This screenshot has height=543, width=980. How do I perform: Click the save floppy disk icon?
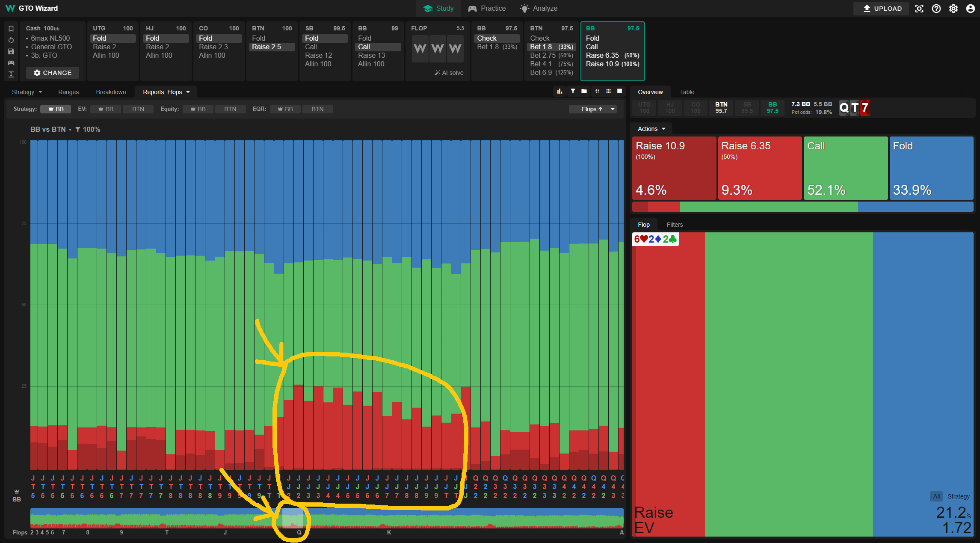point(11,51)
